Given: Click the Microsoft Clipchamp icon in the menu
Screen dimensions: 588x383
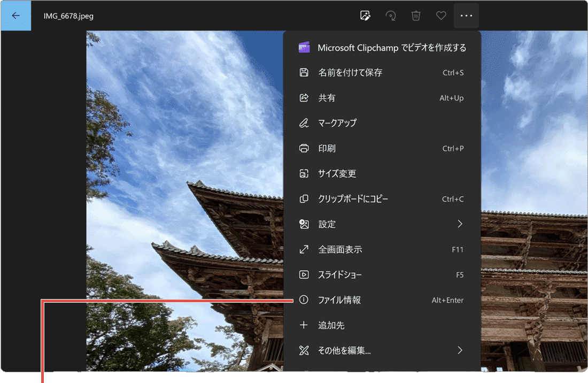Looking at the screenshot, I should 304,47.
